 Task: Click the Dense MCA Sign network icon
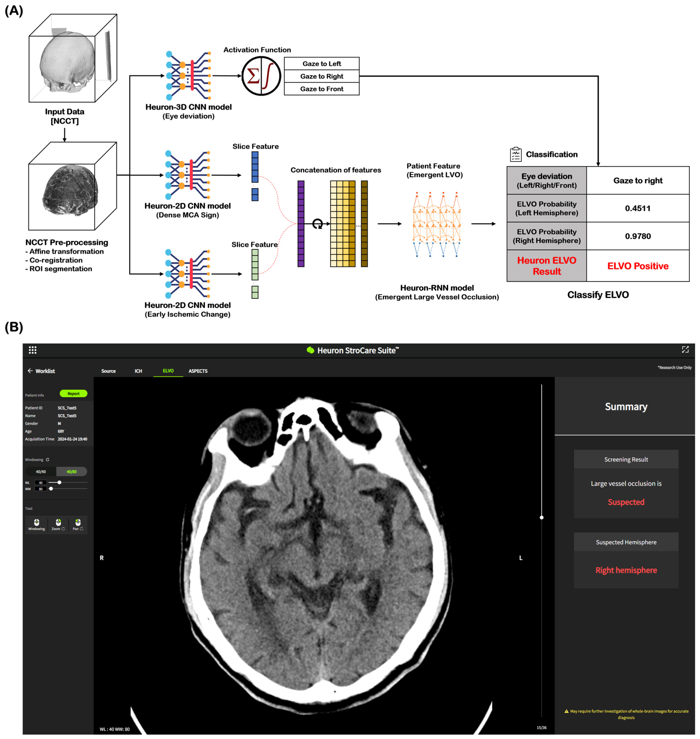pyautogui.click(x=188, y=175)
